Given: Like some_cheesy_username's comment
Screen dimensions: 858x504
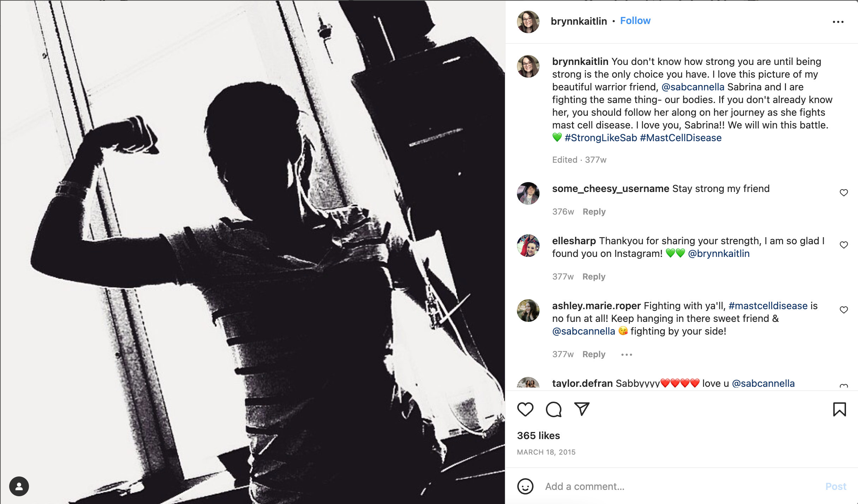Looking at the screenshot, I should tap(844, 193).
